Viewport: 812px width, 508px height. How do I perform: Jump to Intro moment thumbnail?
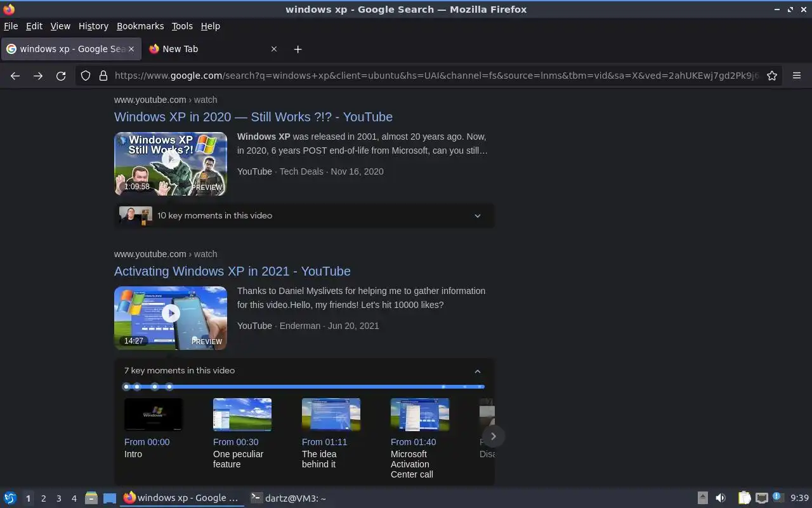click(154, 415)
